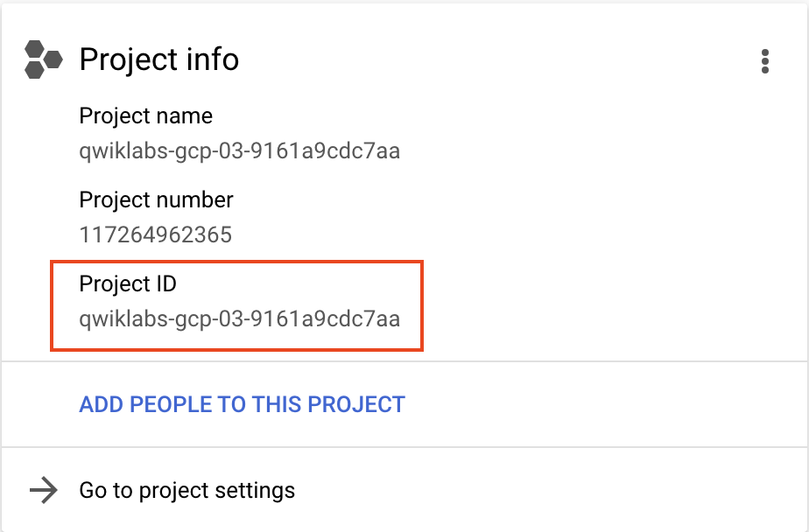Screen dimensions: 809x532
Task: Select the Project info title
Action: tap(158, 59)
